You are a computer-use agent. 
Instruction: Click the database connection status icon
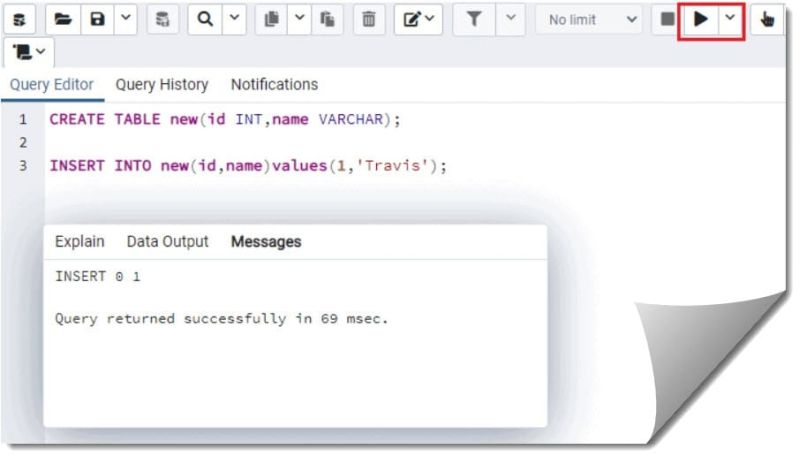coord(19,20)
